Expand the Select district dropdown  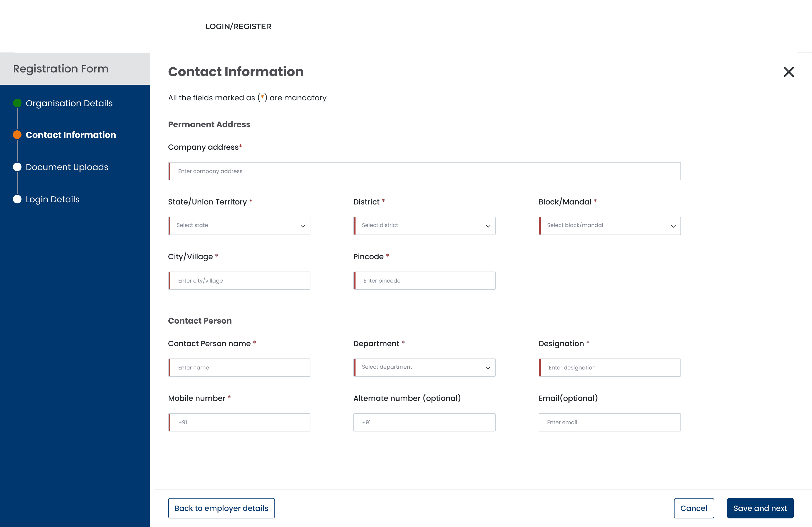(425, 226)
